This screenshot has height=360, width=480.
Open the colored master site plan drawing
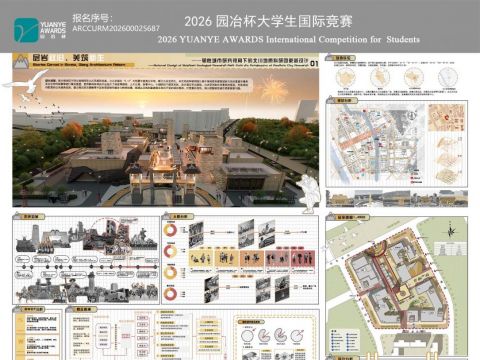point(397,287)
